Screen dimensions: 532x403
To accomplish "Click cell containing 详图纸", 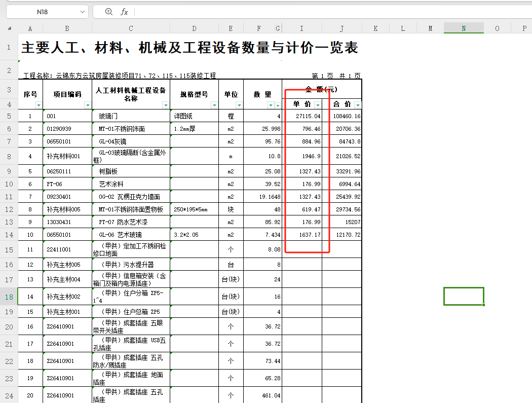I will tap(194, 116).
